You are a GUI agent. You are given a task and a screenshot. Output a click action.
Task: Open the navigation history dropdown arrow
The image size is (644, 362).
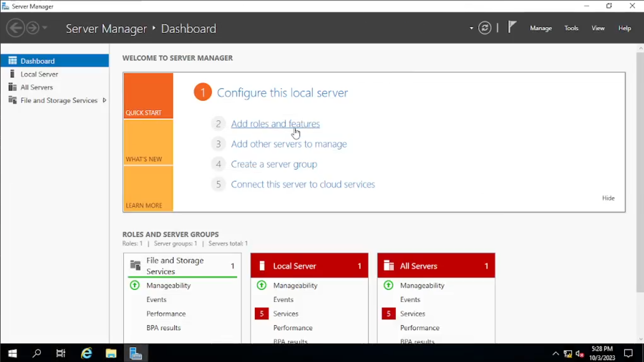[x=45, y=28]
